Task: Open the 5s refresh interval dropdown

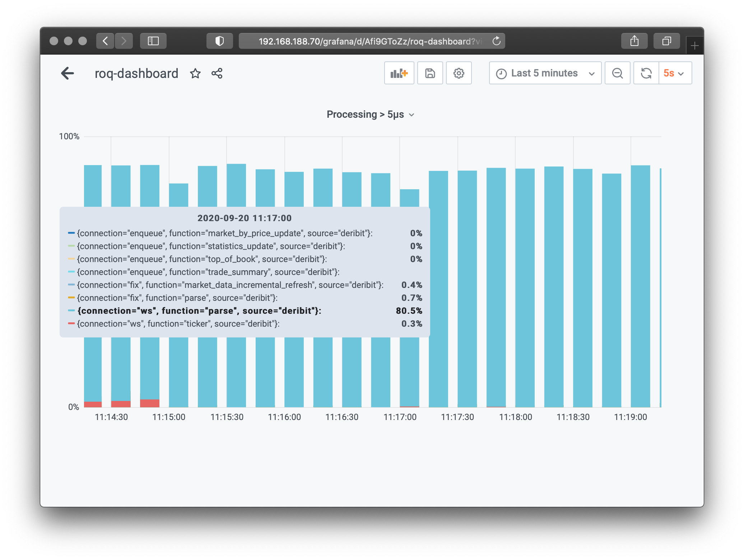Action: pos(675,73)
